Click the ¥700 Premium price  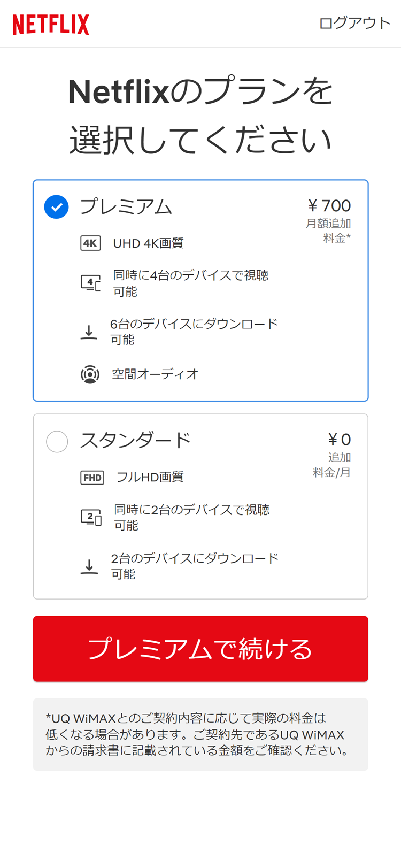[329, 205]
